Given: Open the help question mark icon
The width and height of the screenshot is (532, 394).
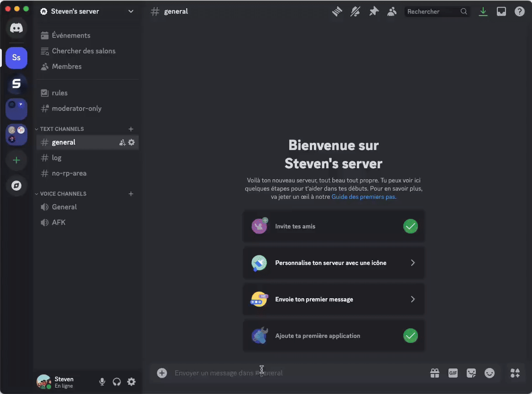Looking at the screenshot, I should coord(519,11).
